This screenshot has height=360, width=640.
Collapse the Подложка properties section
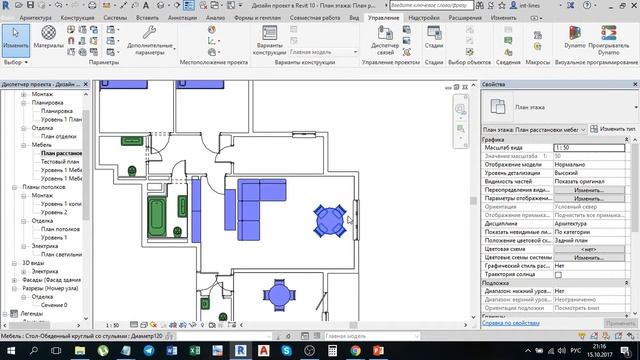pyautogui.click(x=626, y=283)
